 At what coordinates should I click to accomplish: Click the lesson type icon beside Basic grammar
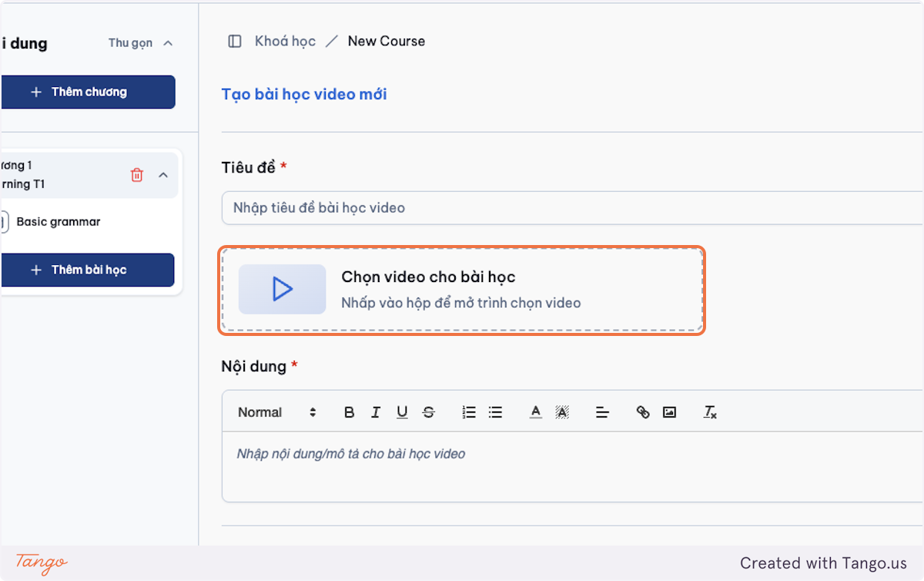[3, 222]
